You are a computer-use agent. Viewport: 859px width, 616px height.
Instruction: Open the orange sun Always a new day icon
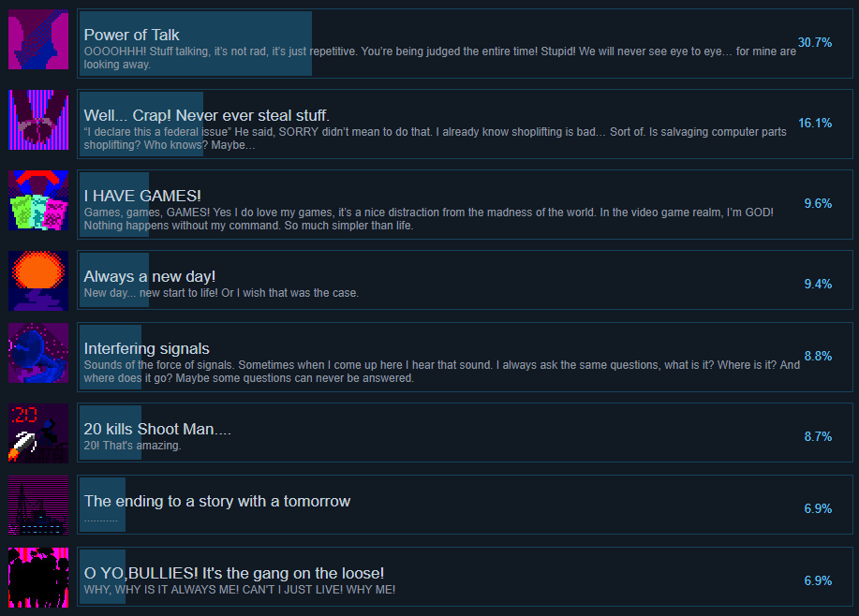[x=38, y=281]
